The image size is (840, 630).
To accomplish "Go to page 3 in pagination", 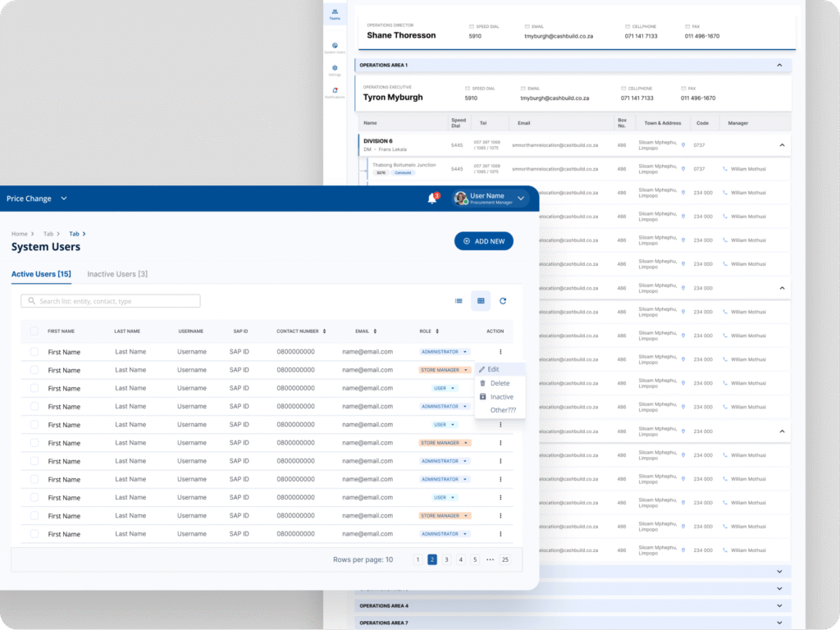I will 446,559.
